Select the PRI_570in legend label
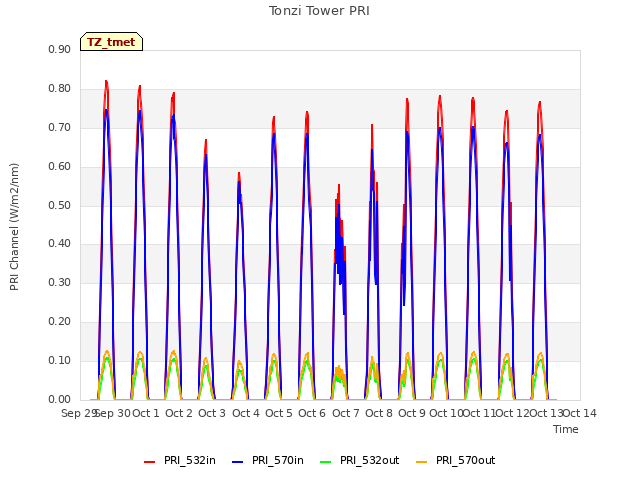This screenshot has width=640, height=480. [x=278, y=460]
